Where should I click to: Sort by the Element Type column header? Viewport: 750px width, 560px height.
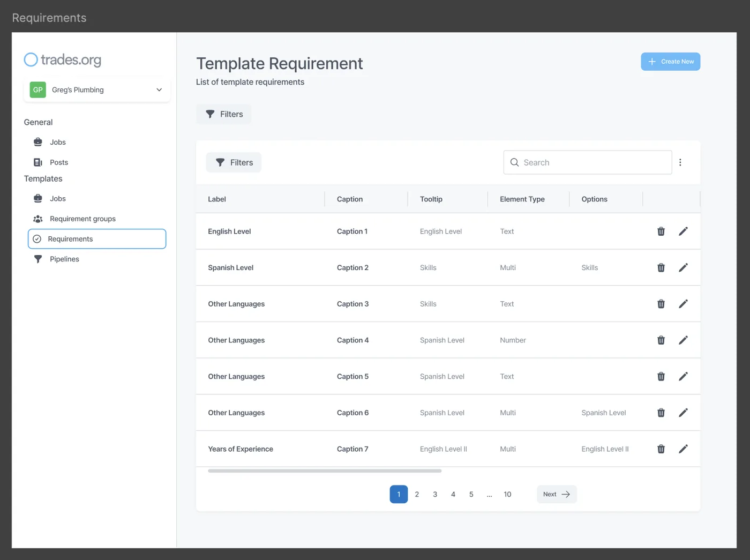[x=522, y=199]
